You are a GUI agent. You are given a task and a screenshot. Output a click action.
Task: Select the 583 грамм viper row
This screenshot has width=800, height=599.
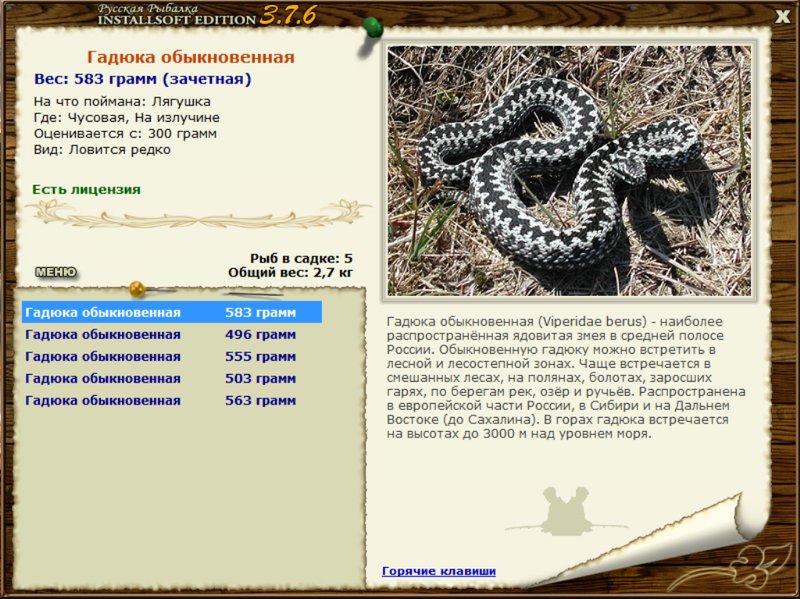(x=172, y=312)
